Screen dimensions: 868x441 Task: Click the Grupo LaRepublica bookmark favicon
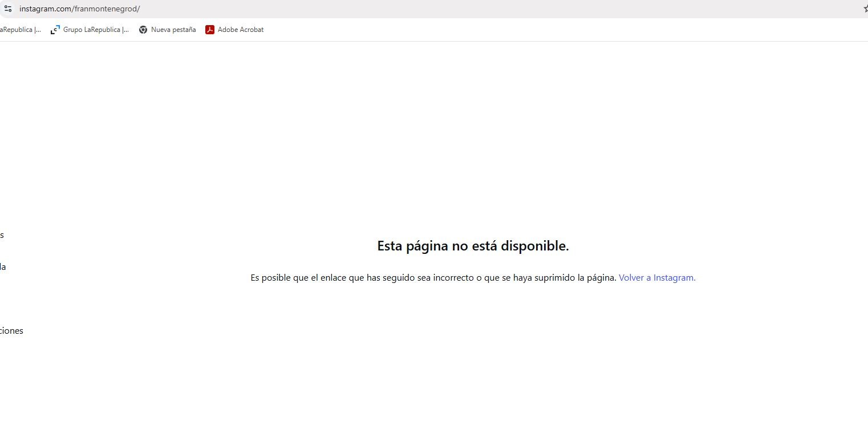coord(55,30)
